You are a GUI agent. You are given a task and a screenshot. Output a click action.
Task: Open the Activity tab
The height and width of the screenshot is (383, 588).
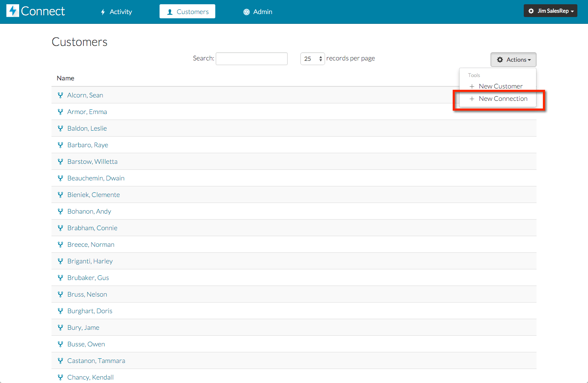click(x=116, y=11)
